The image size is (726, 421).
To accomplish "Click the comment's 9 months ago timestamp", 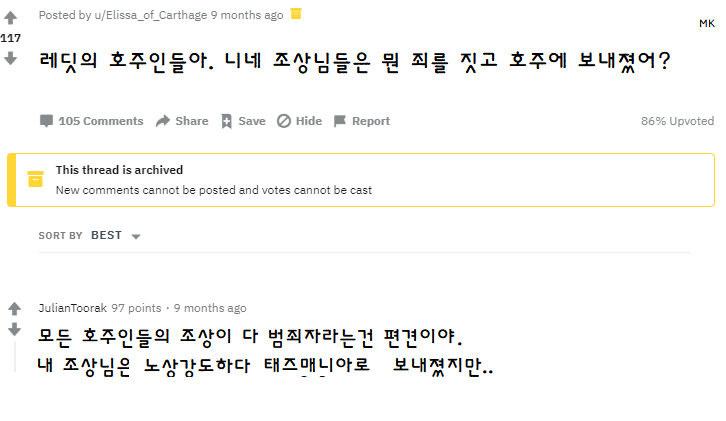I will [x=210, y=308].
